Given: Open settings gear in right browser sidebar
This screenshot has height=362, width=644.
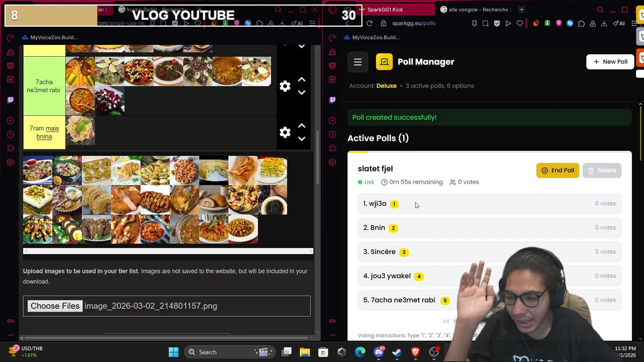Looking at the screenshot, I should [333, 162].
